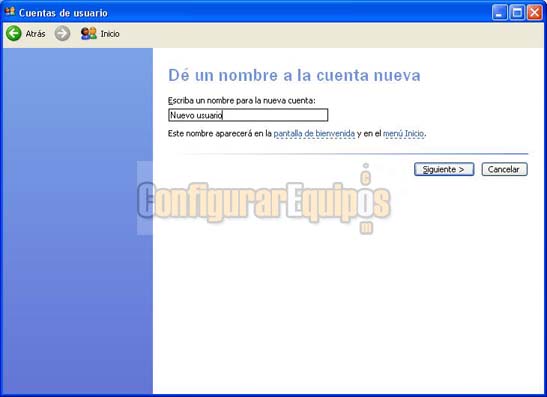Click the green Atrás back arrow icon

(x=14, y=33)
